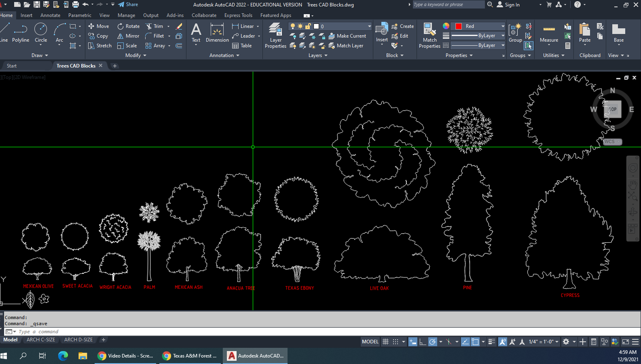641x364 pixels.
Task: Activate the Rotate tool
Action: pos(129,26)
